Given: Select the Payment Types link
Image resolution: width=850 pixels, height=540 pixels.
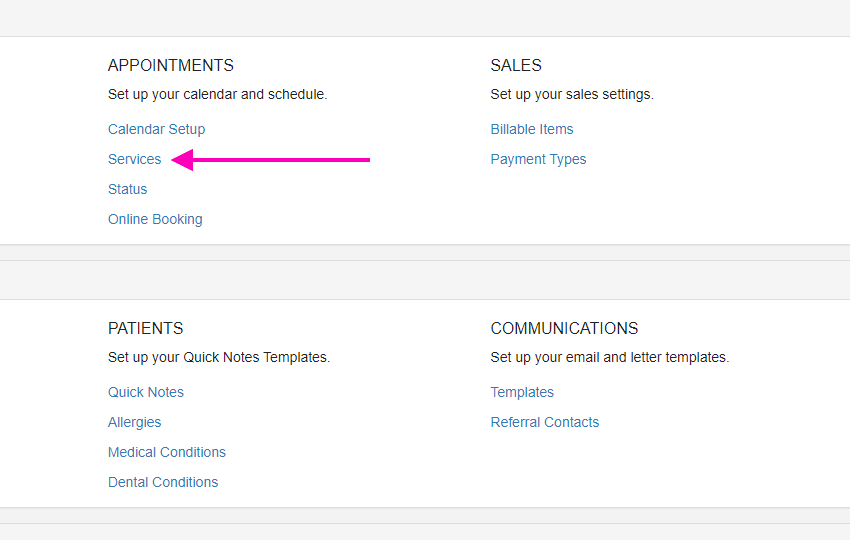Looking at the screenshot, I should click(538, 159).
